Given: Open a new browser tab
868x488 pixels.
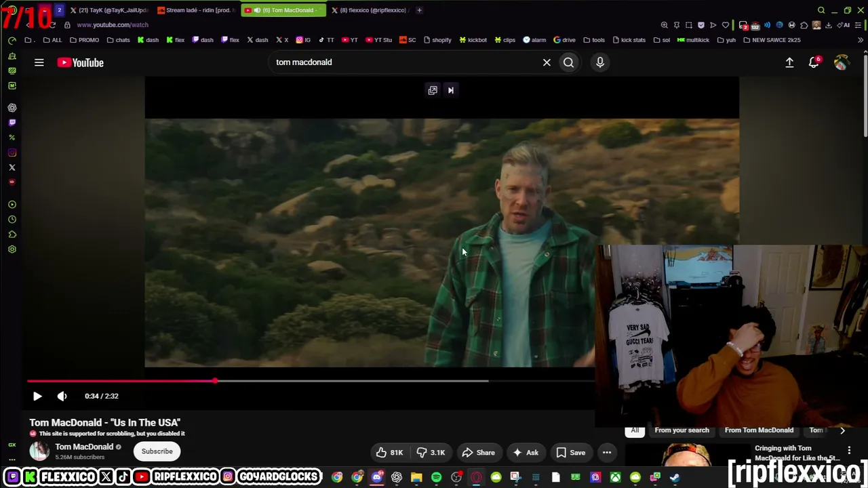Looking at the screenshot, I should click(x=419, y=10).
